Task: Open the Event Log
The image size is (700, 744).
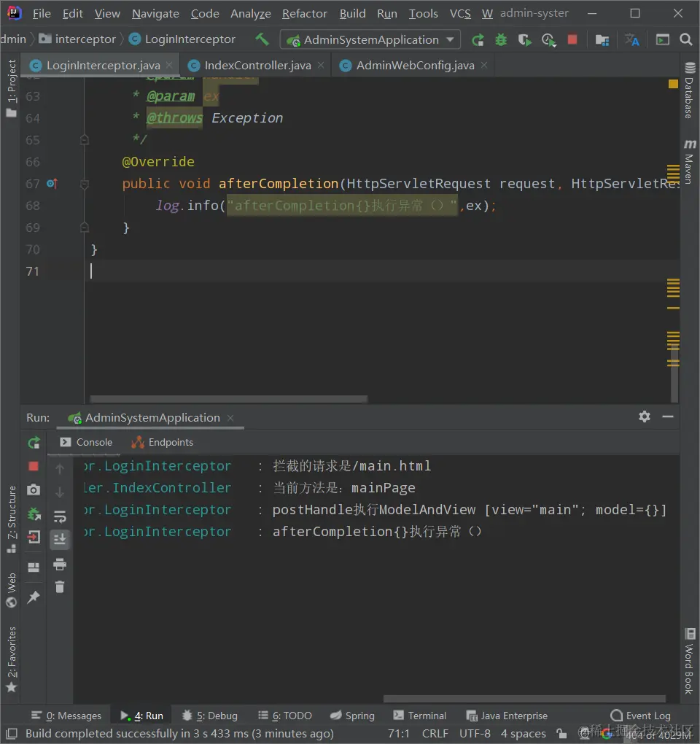Action: click(x=641, y=716)
